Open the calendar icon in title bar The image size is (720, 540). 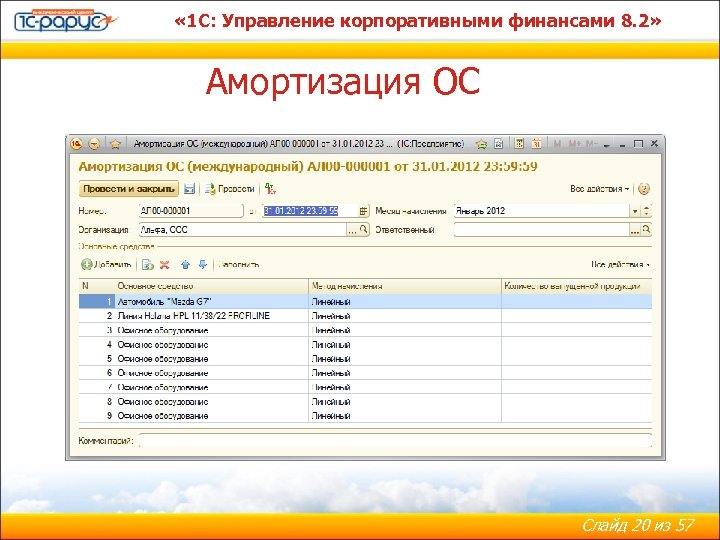536,144
